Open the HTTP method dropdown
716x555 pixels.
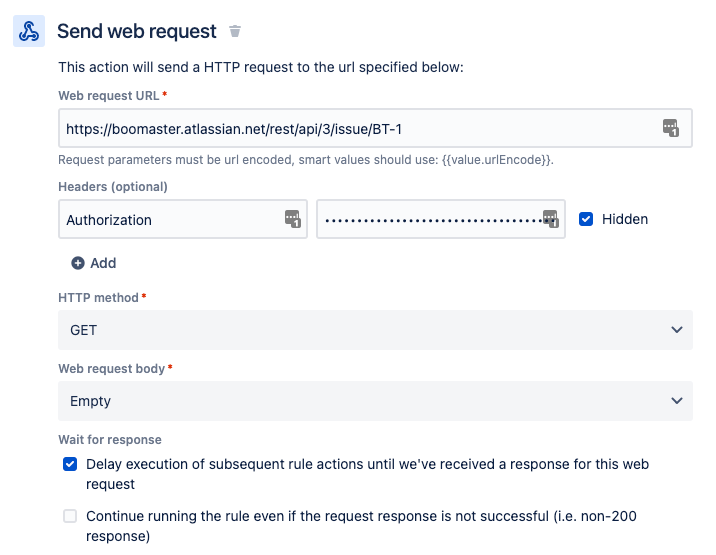pos(375,330)
